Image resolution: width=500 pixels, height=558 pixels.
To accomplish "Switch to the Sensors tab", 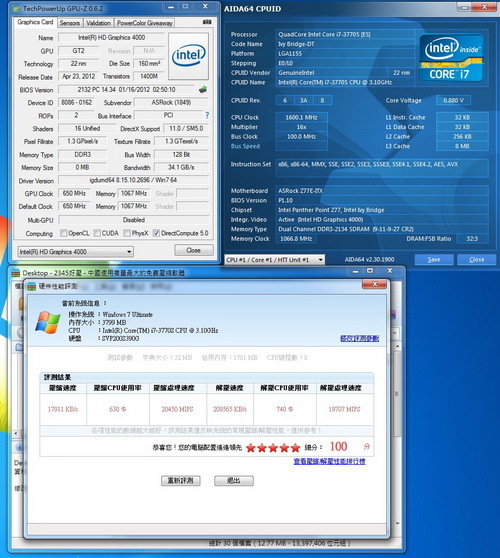I will click(x=70, y=23).
